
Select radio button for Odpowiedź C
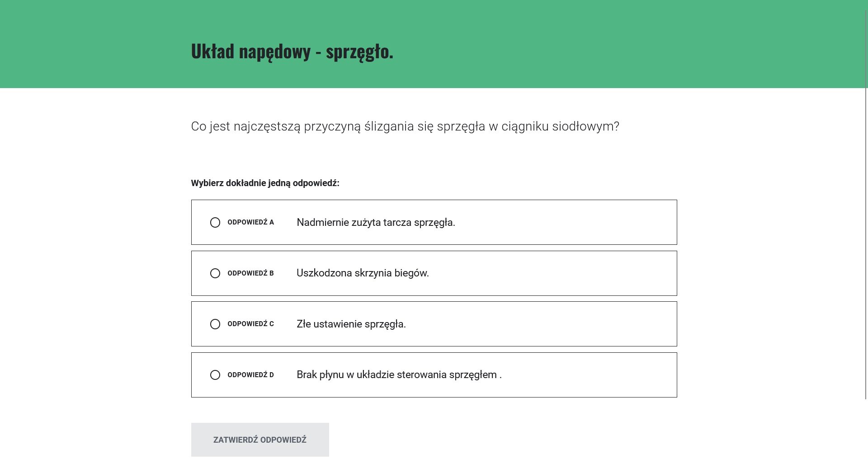point(215,324)
